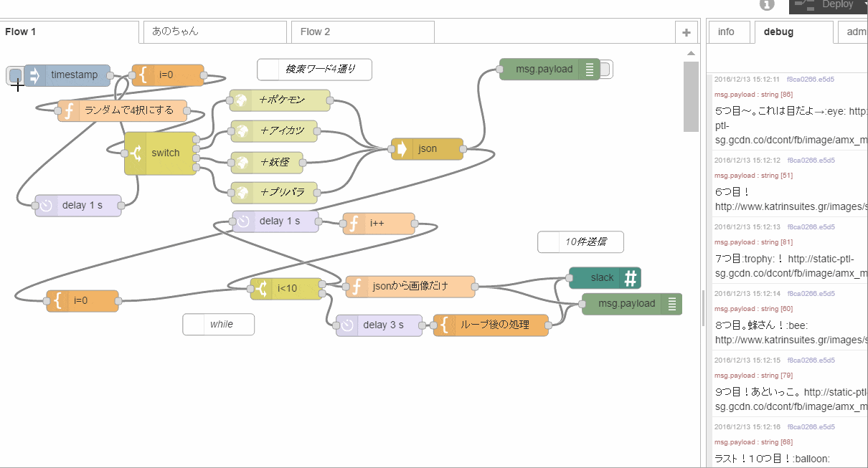Click the output port of json node

click(463, 149)
